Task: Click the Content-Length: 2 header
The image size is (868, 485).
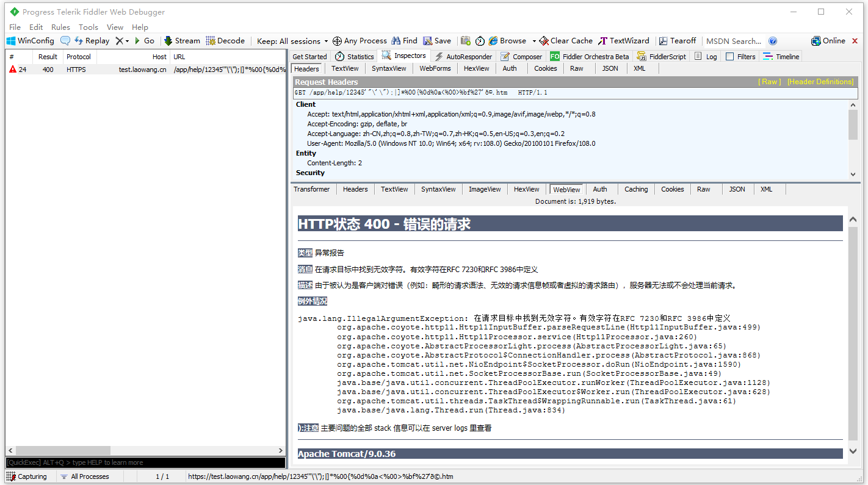Action: [x=335, y=163]
